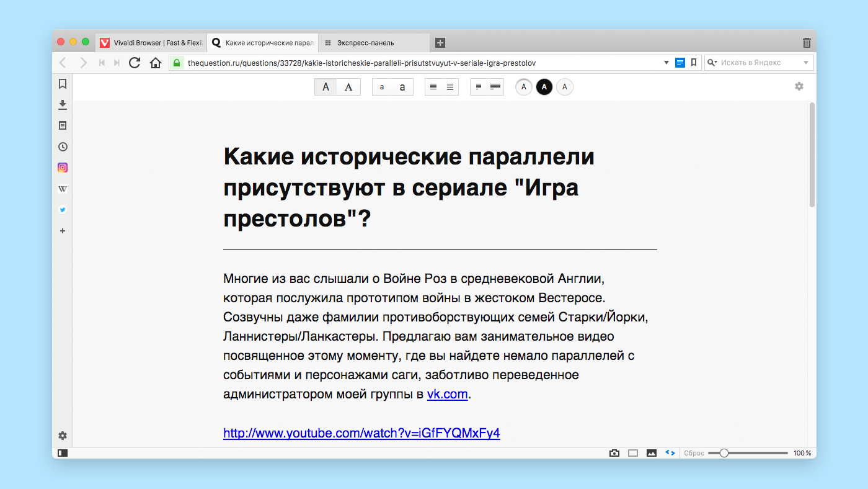Toggle image loading in the status bar
The height and width of the screenshot is (489, 868).
(x=652, y=453)
